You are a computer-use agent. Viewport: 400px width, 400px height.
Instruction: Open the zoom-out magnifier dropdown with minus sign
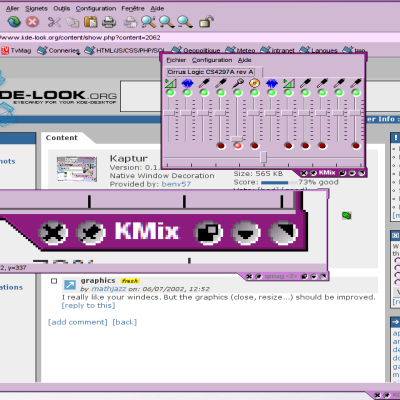[x=185, y=22]
